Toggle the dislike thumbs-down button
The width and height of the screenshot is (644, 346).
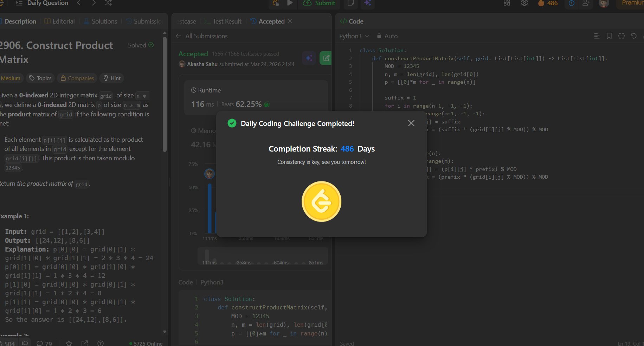coord(25,343)
